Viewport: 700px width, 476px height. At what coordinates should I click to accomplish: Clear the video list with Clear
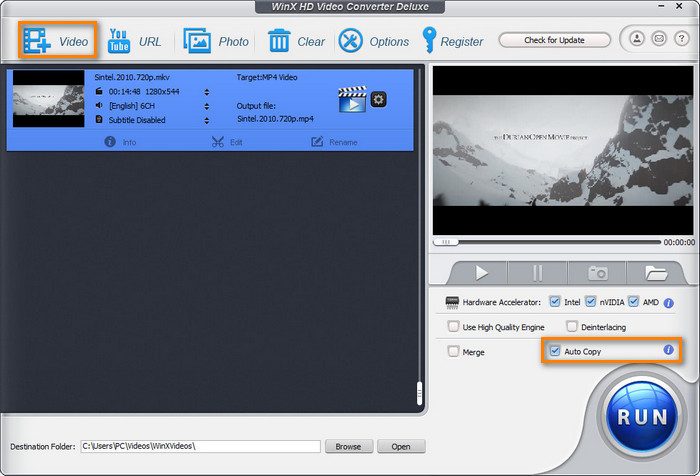click(296, 41)
